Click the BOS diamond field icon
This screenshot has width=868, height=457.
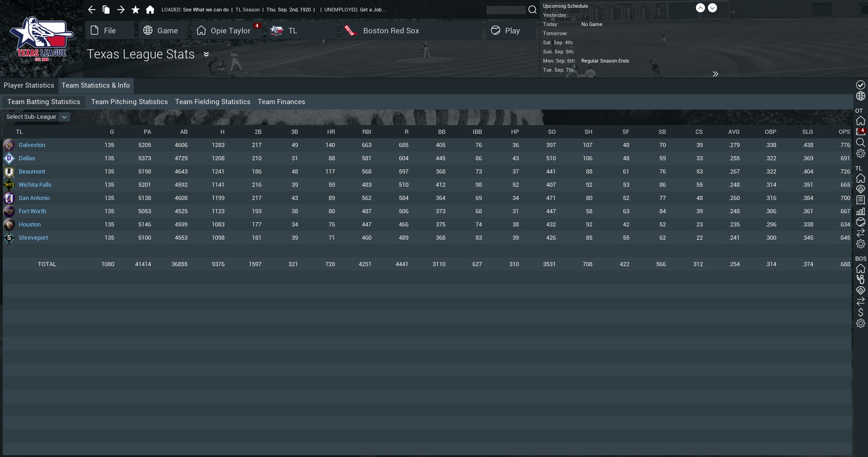point(860,290)
